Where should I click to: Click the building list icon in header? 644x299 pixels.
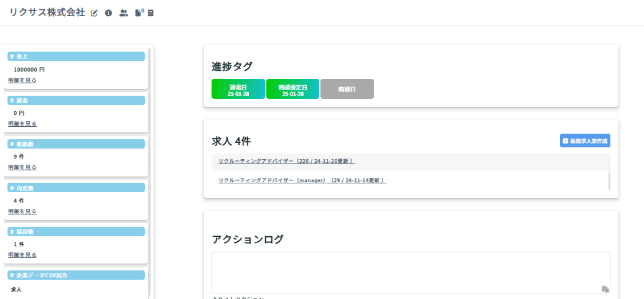tap(151, 13)
